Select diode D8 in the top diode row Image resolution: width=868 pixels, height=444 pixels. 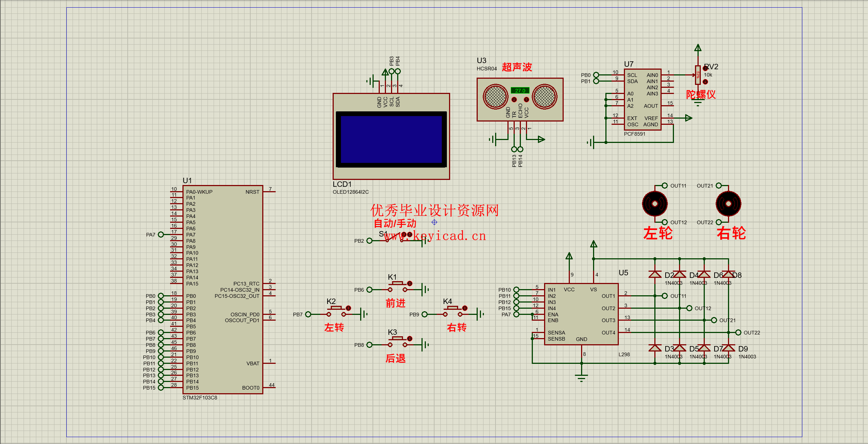pos(728,274)
